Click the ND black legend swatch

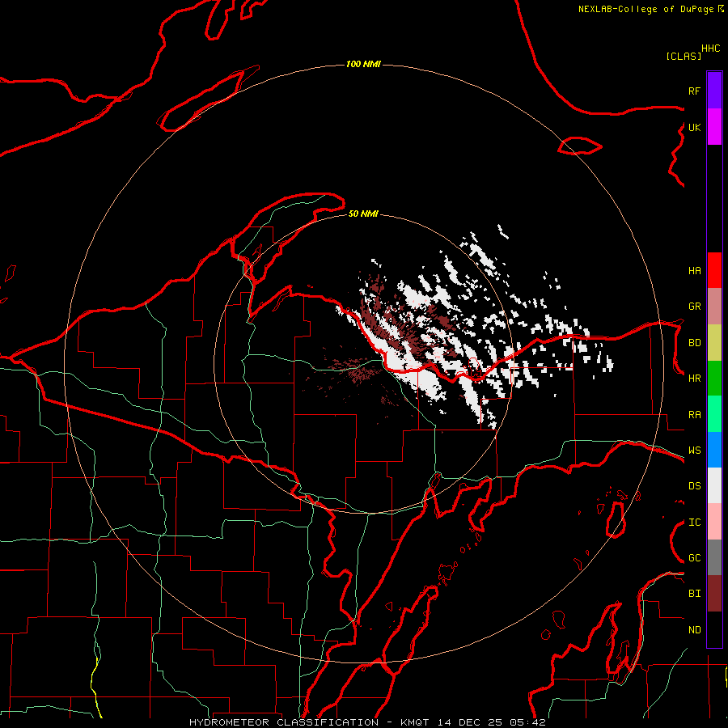click(x=714, y=629)
